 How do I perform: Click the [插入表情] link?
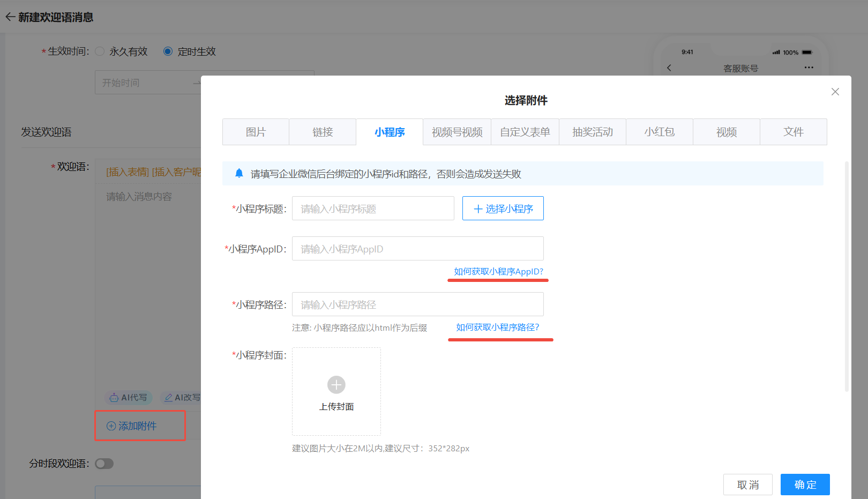point(128,172)
